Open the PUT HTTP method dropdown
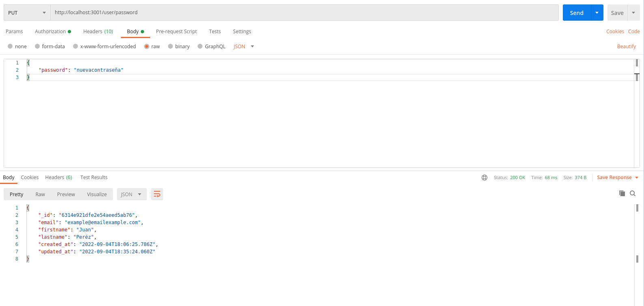Image resolution: width=644 pixels, height=306 pixels. (27, 13)
